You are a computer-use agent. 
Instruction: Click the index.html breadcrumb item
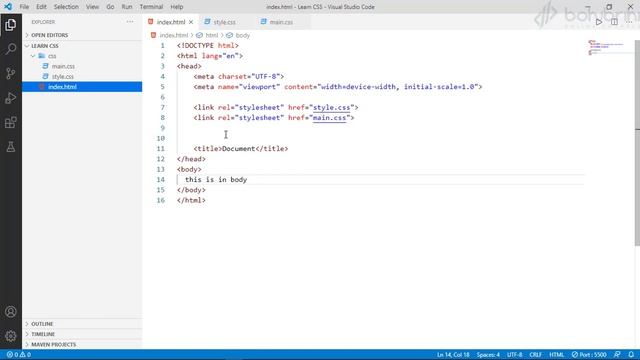pos(174,36)
